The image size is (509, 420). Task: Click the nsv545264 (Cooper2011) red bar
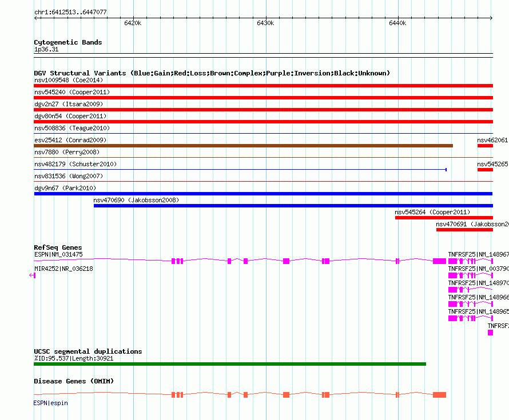coord(444,218)
